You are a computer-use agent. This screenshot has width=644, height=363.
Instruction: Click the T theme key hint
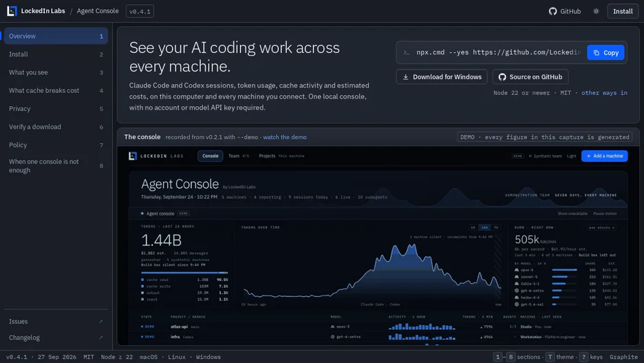[550, 357]
